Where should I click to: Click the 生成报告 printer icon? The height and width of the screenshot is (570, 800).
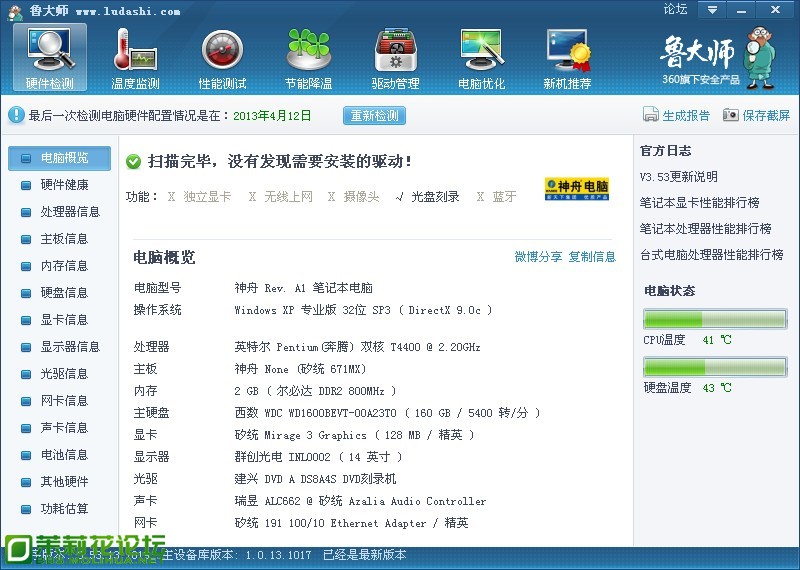651,115
